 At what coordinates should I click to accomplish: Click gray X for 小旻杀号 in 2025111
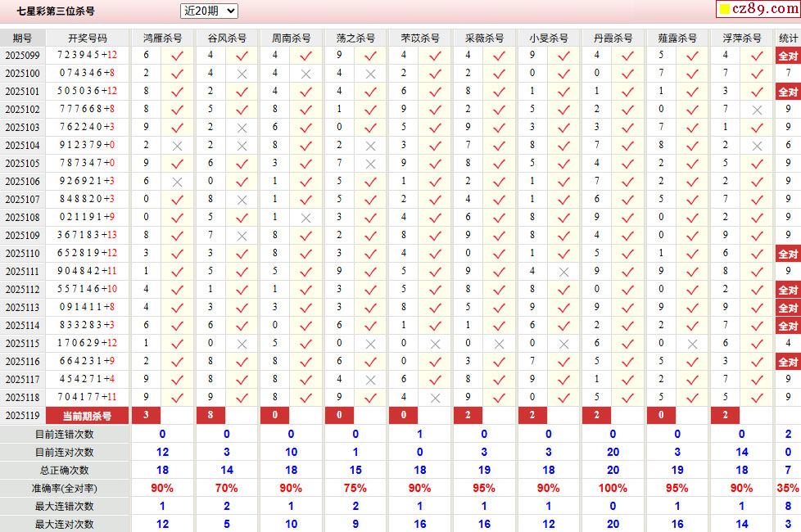(563, 272)
